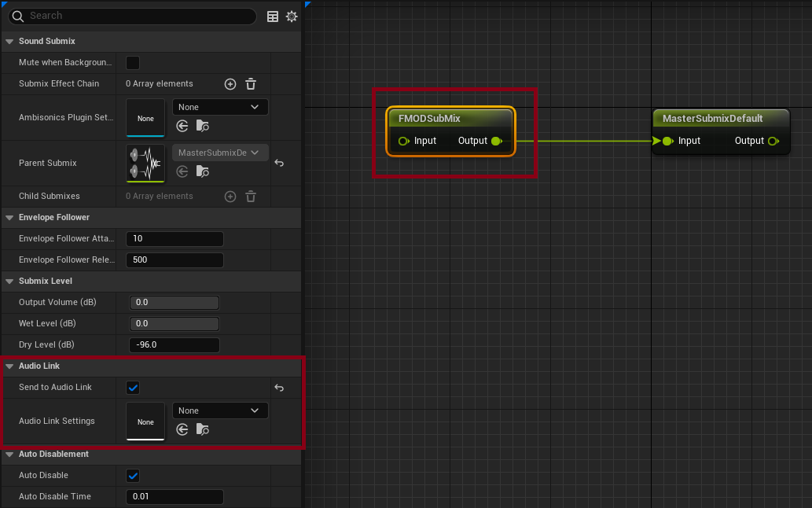Image resolution: width=812 pixels, height=508 pixels.
Task: Click trash icon for Submix Effect Chain
Action: point(251,84)
